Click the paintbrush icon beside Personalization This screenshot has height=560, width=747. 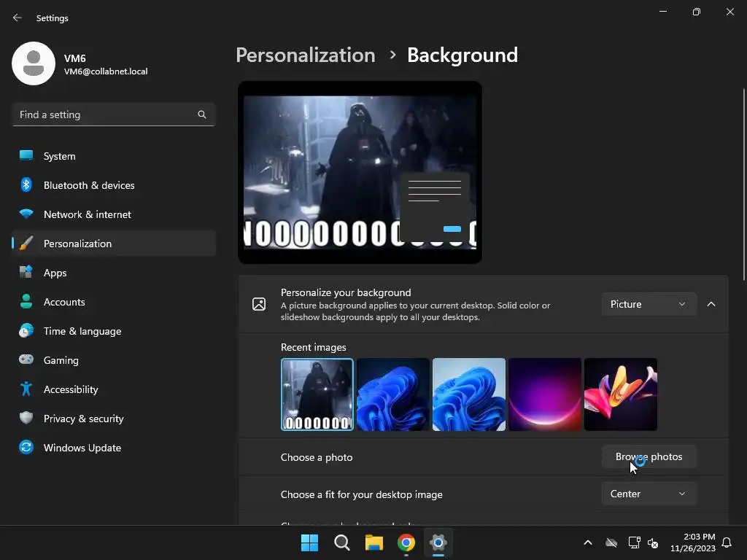click(26, 244)
